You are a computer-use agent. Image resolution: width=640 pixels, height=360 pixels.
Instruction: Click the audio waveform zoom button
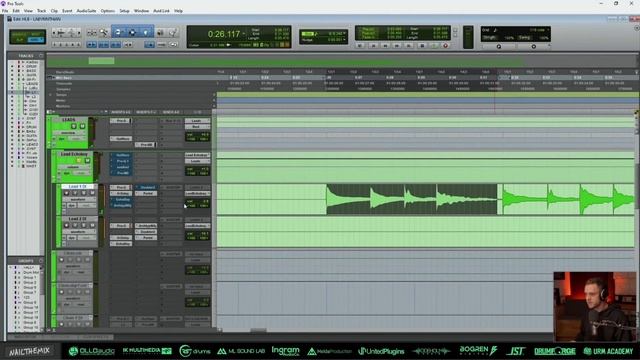61,33
